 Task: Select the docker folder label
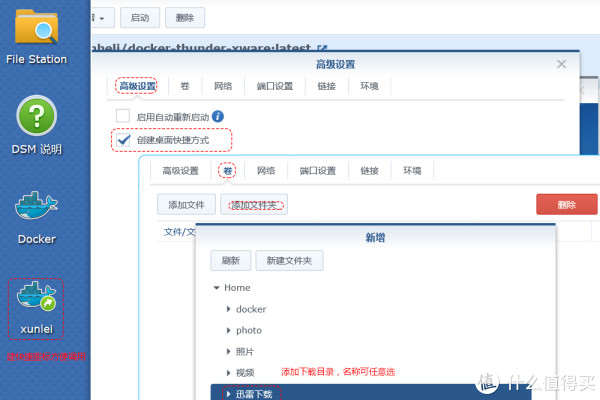[251, 309]
